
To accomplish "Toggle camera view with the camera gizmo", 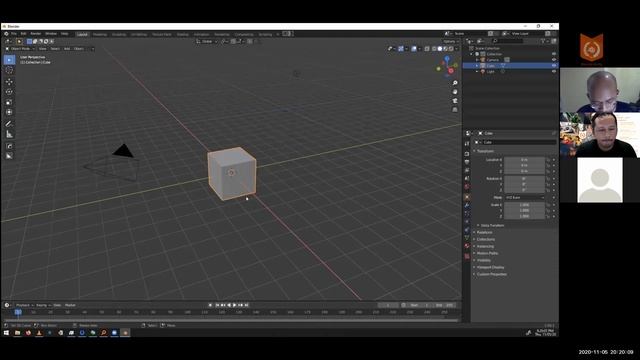I will coord(455,101).
